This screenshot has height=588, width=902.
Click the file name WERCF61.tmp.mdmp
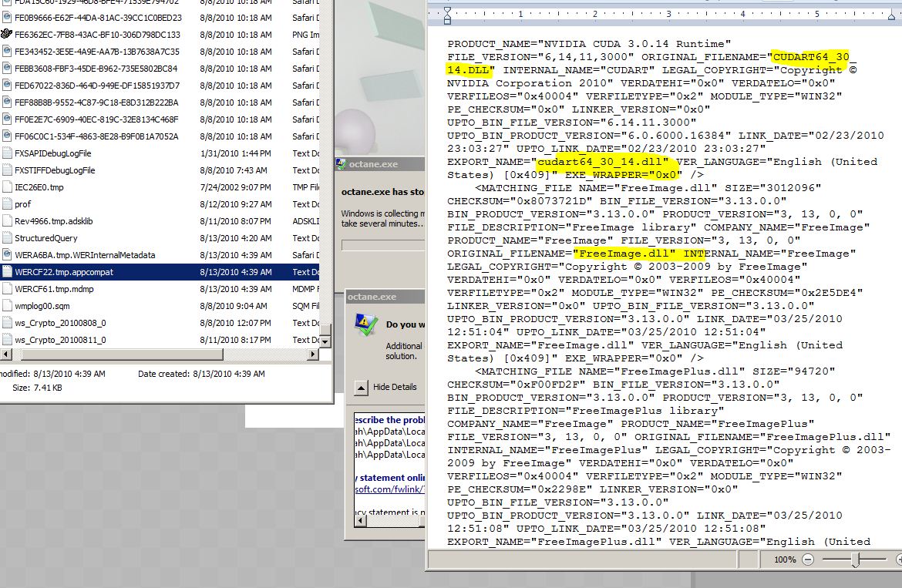54,289
